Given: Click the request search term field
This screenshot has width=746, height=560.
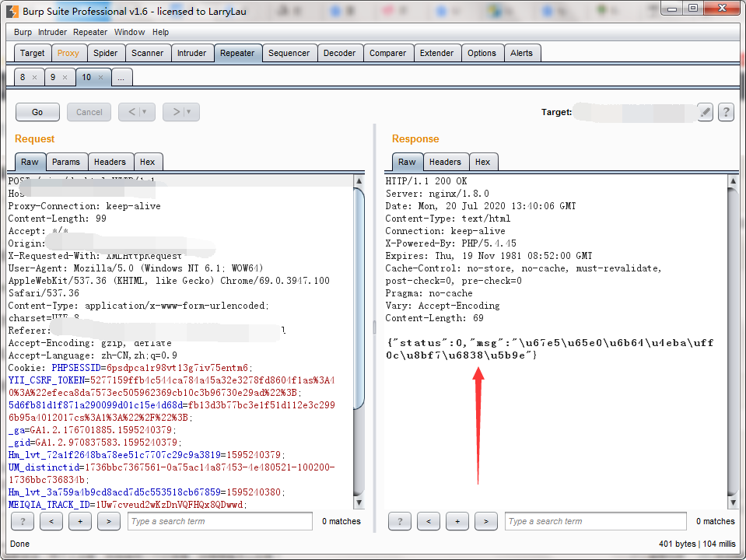Looking at the screenshot, I should (x=220, y=521).
